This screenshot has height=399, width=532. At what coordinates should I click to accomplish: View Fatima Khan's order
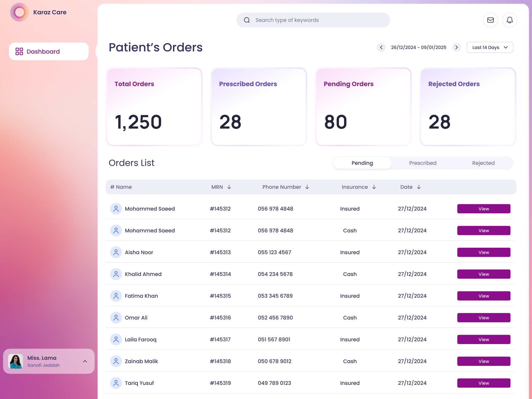(x=484, y=296)
